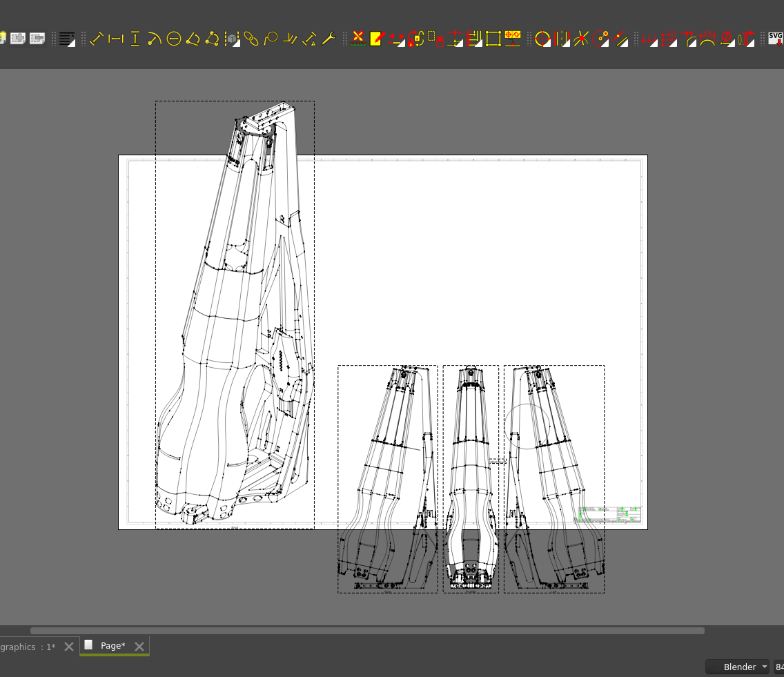Viewport: 784px width, 677px height.
Task: Click the remove view from clip group icon
Action: pyautogui.click(x=37, y=39)
